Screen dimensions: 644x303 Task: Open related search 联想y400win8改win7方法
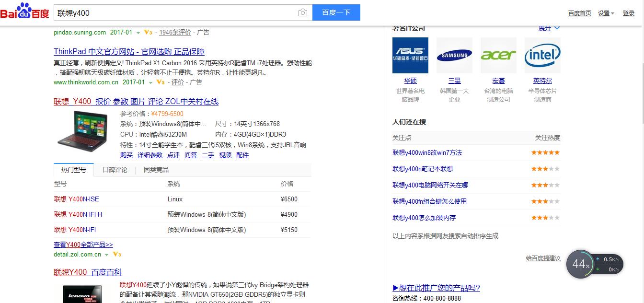(x=427, y=152)
